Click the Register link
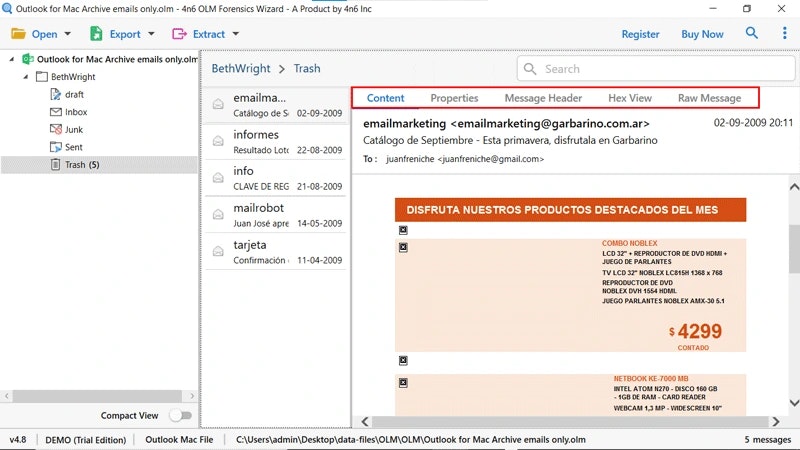This screenshot has height=450, width=800. 640,34
